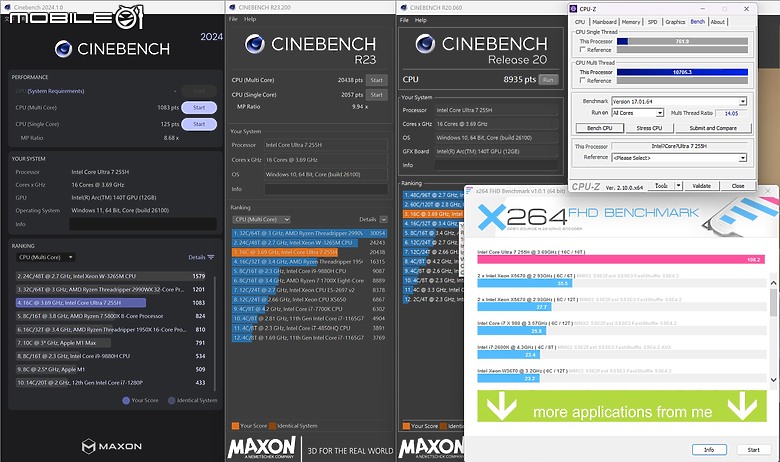Click the Mult Thread Ratio value 14.05
Image resolution: width=780 pixels, height=462 pixels.
click(731, 113)
